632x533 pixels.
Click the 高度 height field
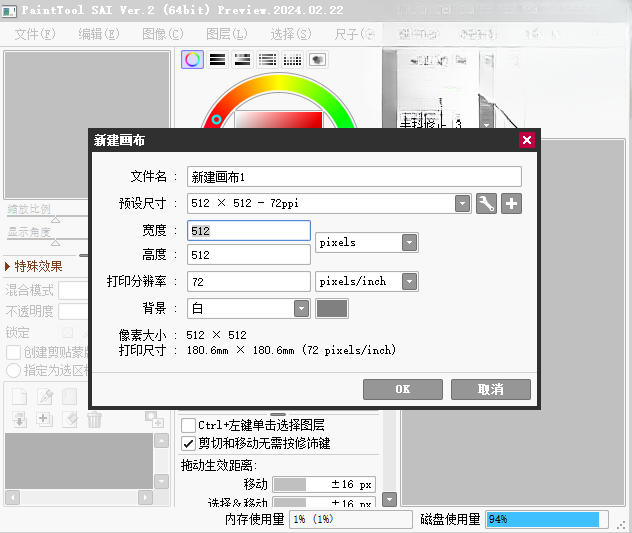pos(249,255)
